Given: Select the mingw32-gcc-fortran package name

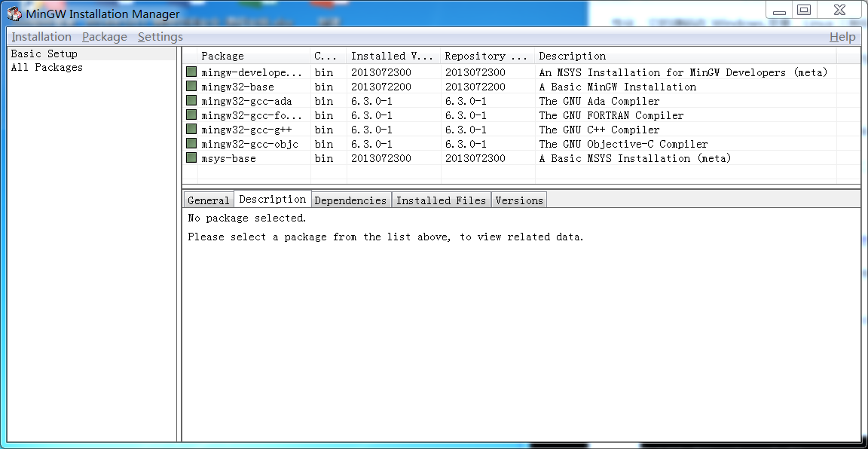Looking at the screenshot, I should point(252,116).
